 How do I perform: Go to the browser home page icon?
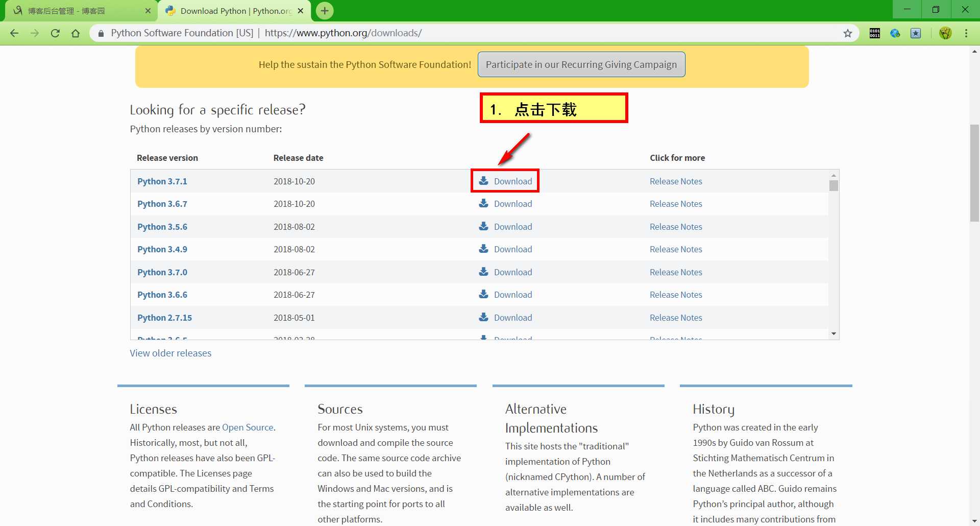coord(76,33)
